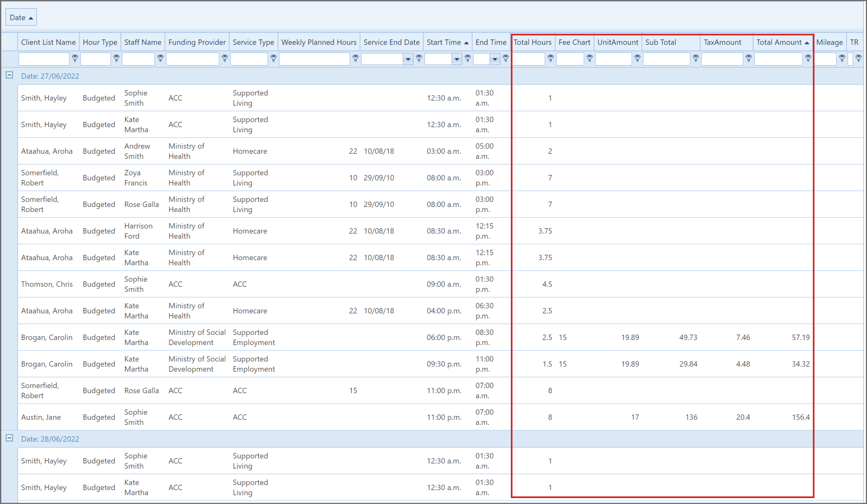Focus the Total Hours filter field
The width and height of the screenshot is (867, 504).
528,59
